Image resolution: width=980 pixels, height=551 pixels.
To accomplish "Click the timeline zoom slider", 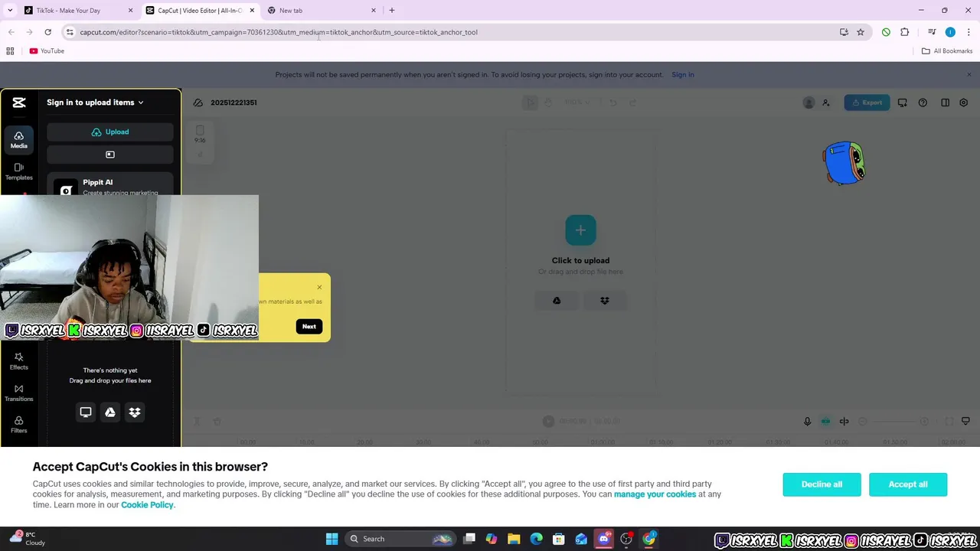I will (893, 422).
